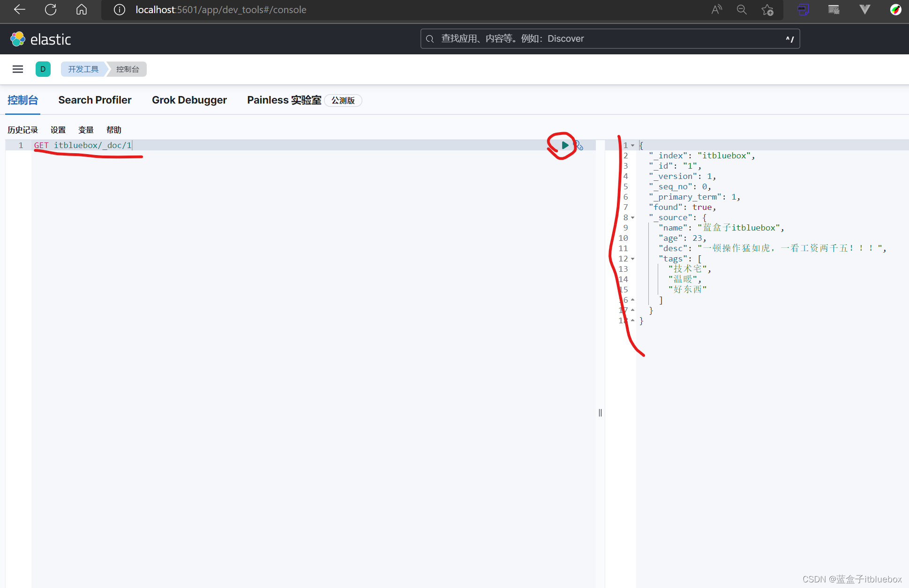This screenshot has height=588, width=909.
Task: Collapse the tags array on line 12
Action: pos(633,258)
